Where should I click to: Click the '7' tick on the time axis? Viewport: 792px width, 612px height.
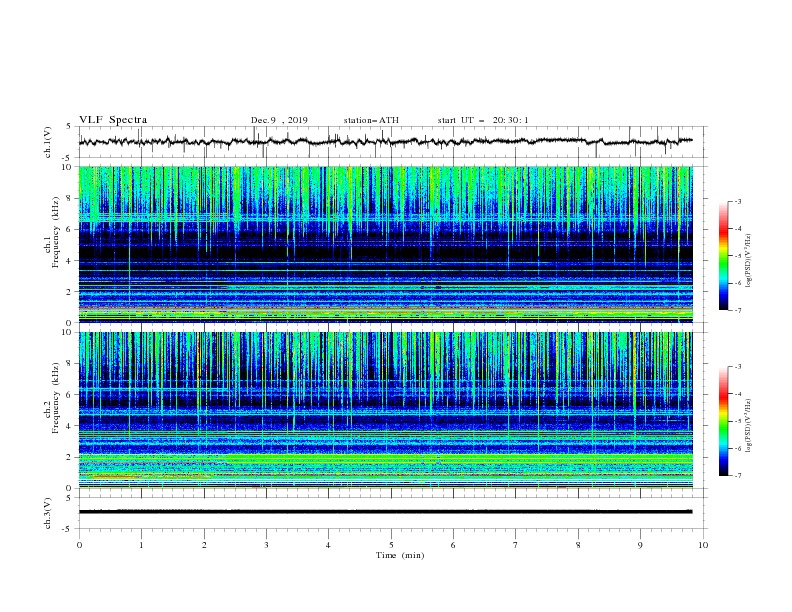click(x=516, y=545)
